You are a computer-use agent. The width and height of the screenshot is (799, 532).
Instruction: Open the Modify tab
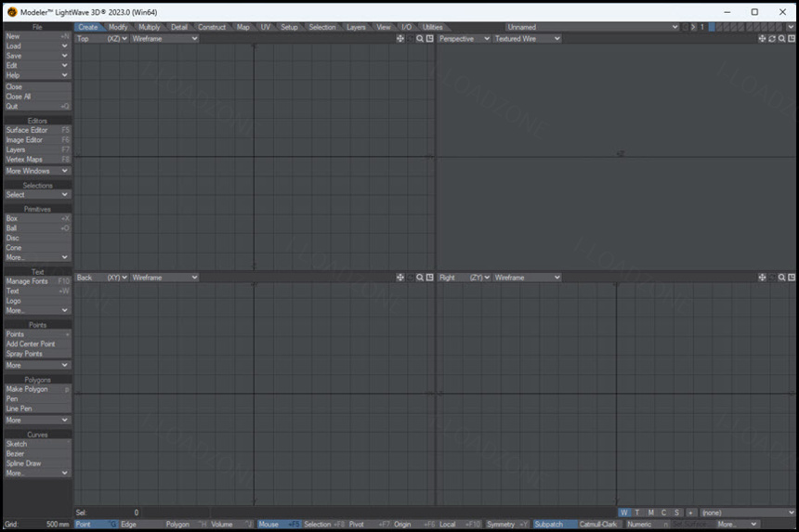point(118,27)
